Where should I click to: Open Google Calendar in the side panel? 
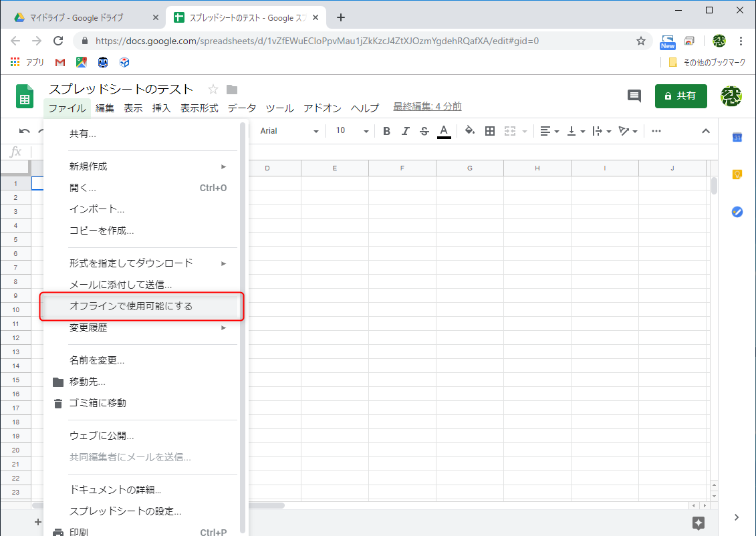[x=737, y=137]
